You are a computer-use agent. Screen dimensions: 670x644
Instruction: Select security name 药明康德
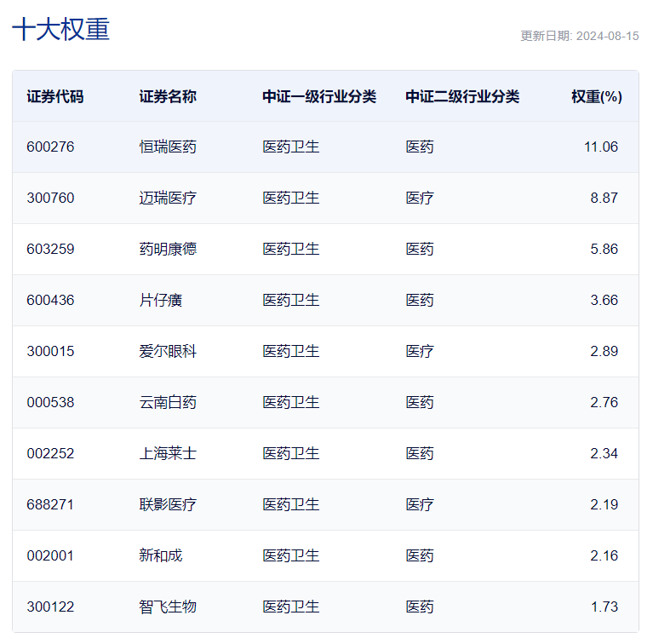point(168,249)
